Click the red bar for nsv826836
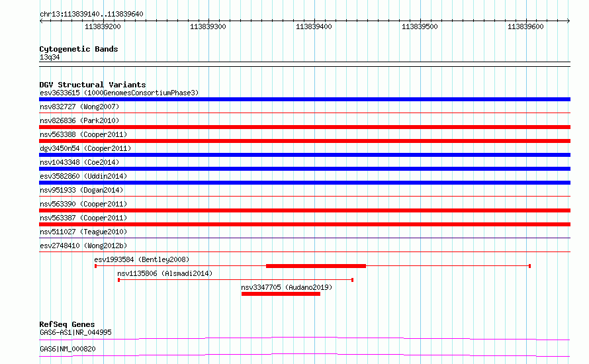This screenshot has height=364, width=589. click(x=304, y=127)
